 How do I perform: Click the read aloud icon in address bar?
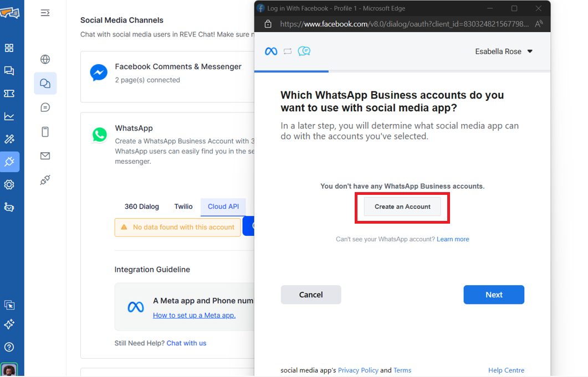(539, 24)
